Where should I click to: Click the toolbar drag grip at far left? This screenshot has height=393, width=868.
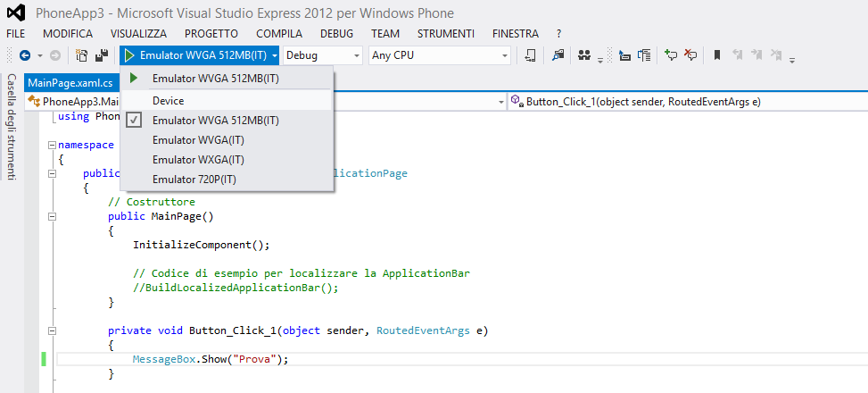(x=10, y=55)
